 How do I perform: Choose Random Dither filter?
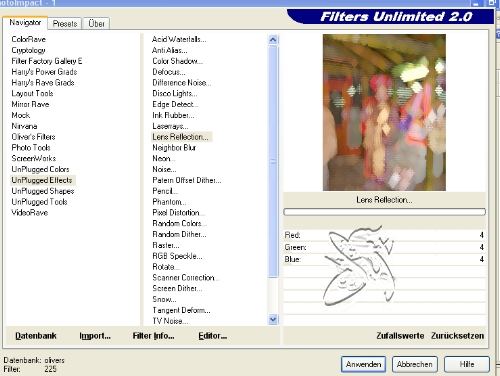click(x=179, y=234)
